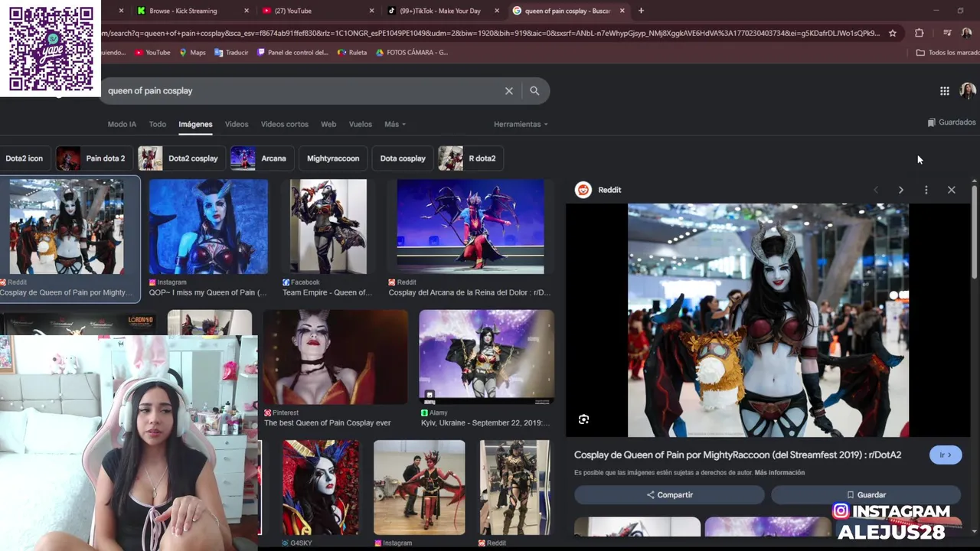
Task: Open the G4SKY result thumbnail
Action: tap(320, 487)
